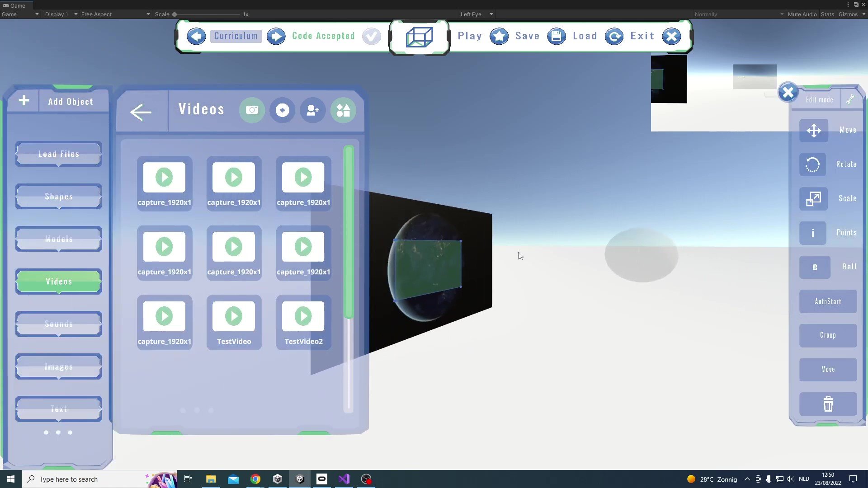Click the wireframe cube icon
Viewport: 868px width, 488px height.
point(419,37)
